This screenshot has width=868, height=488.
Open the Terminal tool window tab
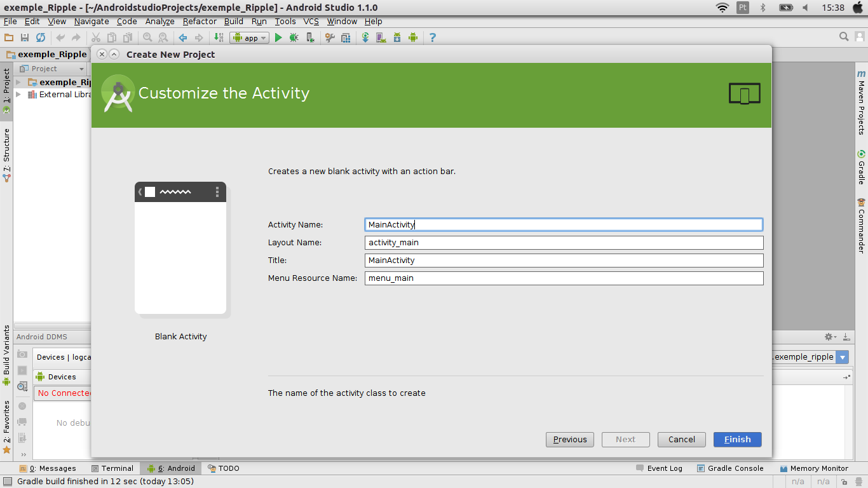click(112, 468)
